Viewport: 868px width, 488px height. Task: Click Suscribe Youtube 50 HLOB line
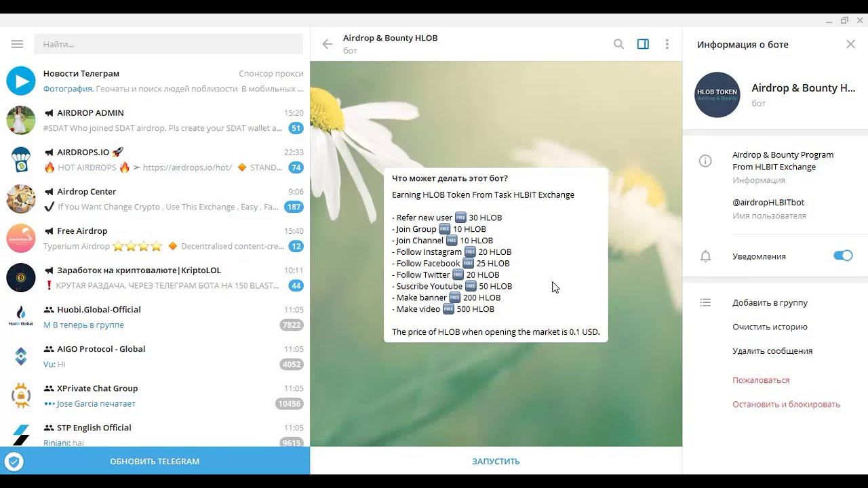pyautogui.click(x=452, y=286)
